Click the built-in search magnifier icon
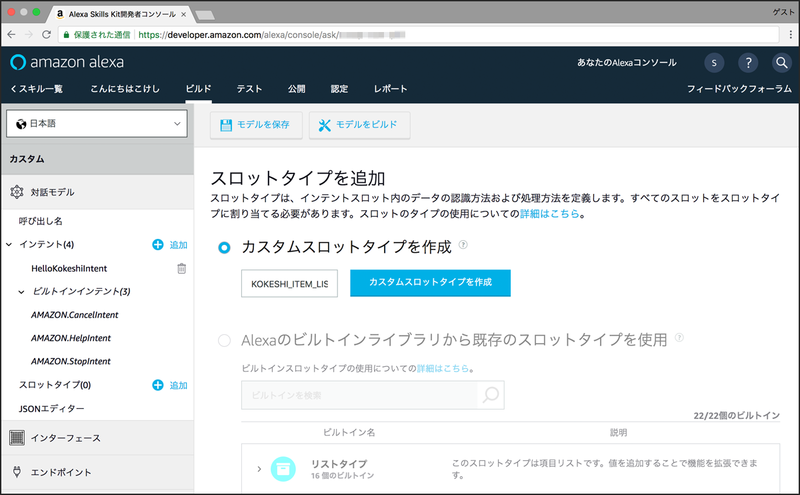Viewport: 800px width, 495px height. [490, 395]
